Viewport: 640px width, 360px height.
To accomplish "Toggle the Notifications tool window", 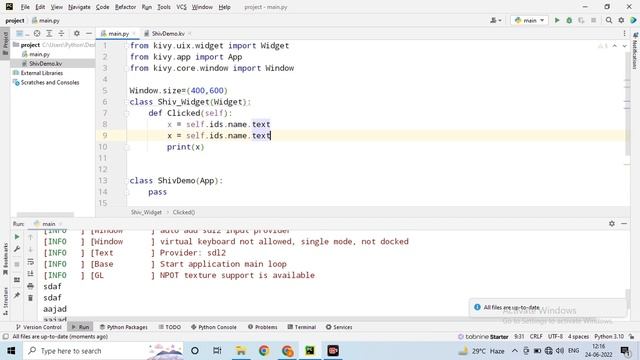I will [x=635, y=51].
